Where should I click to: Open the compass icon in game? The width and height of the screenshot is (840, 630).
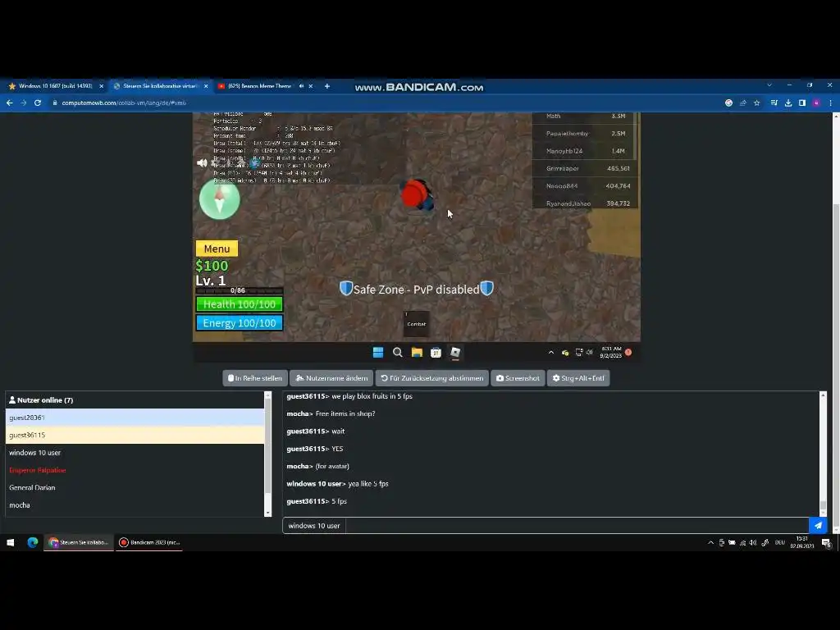[x=219, y=199]
